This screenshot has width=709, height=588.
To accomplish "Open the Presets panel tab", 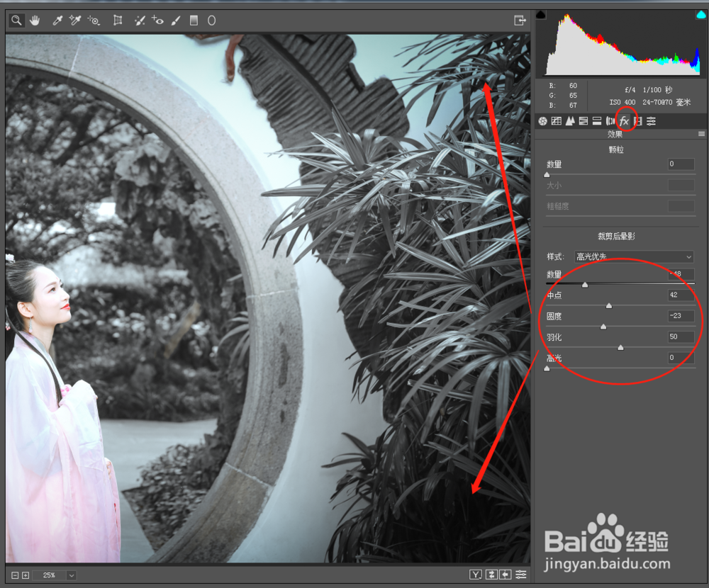I will (x=651, y=120).
